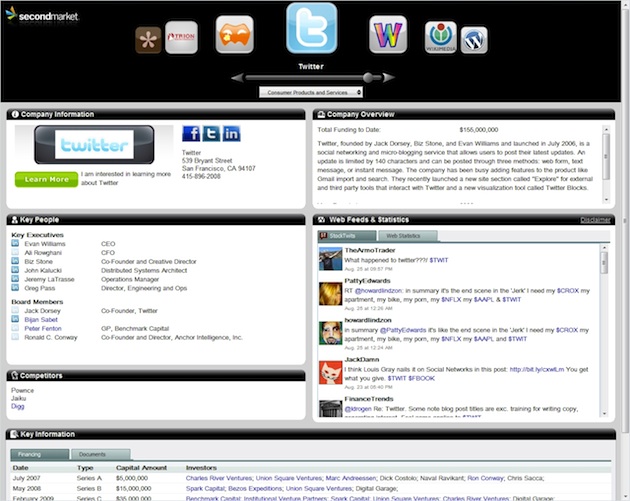
Task: Open Union Square Ventures in Series B row
Action: [x=319, y=489]
